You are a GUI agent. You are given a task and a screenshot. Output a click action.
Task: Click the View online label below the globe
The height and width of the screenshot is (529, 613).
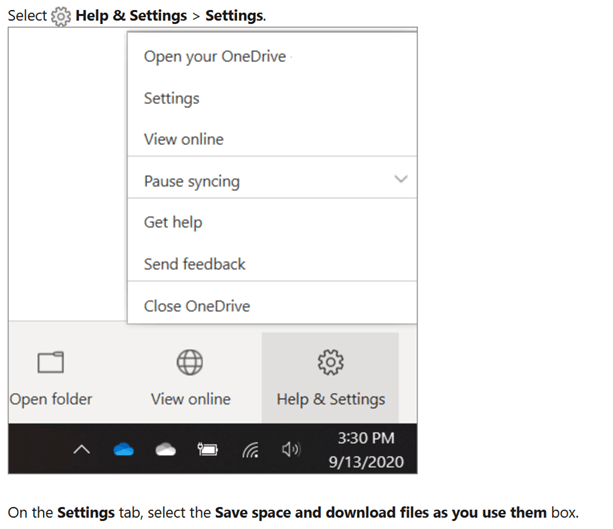pos(191,399)
